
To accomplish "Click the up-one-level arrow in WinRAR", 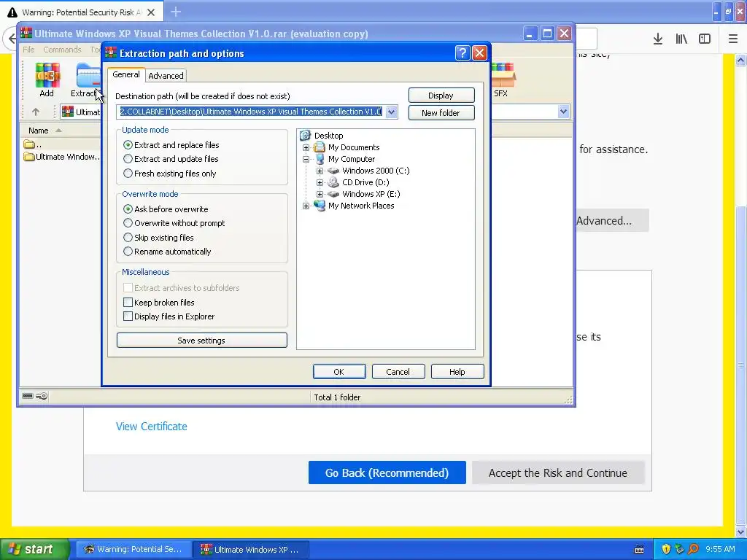I will (x=36, y=112).
